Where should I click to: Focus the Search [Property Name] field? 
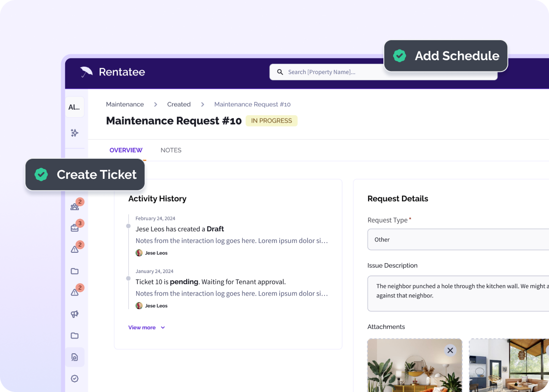[383, 72]
